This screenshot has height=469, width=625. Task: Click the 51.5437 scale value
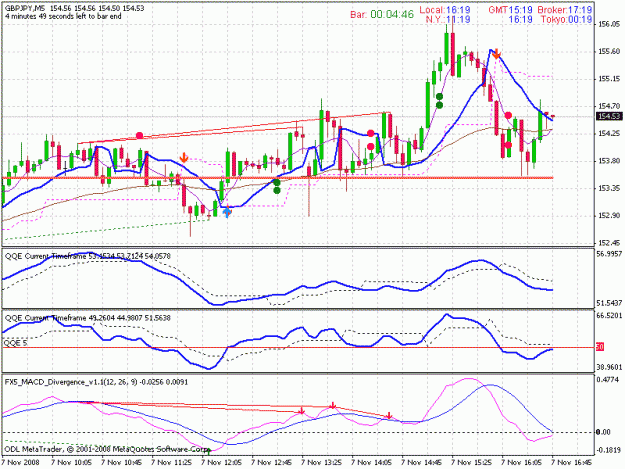(x=609, y=303)
